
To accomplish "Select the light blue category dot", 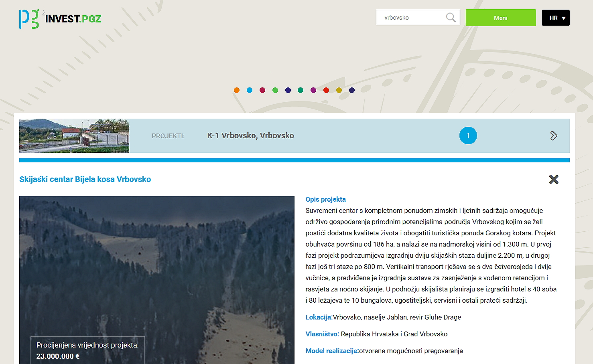I will click(250, 90).
